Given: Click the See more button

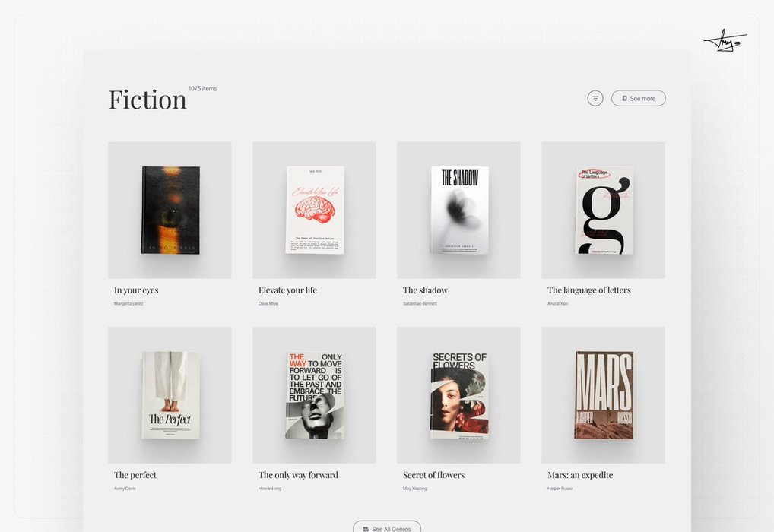Looking at the screenshot, I should coord(638,98).
